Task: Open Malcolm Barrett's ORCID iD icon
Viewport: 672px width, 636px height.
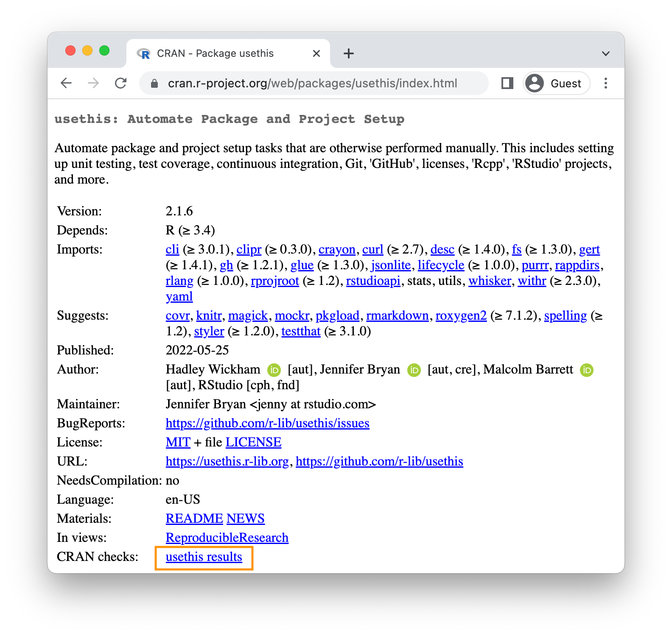Action: [x=587, y=370]
